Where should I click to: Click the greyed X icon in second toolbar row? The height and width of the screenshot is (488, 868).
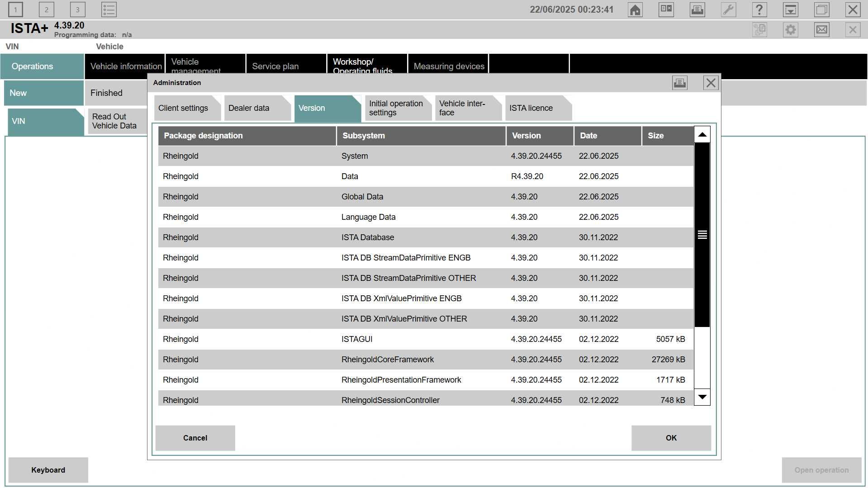pyautogui.click(x=853, y=30)
